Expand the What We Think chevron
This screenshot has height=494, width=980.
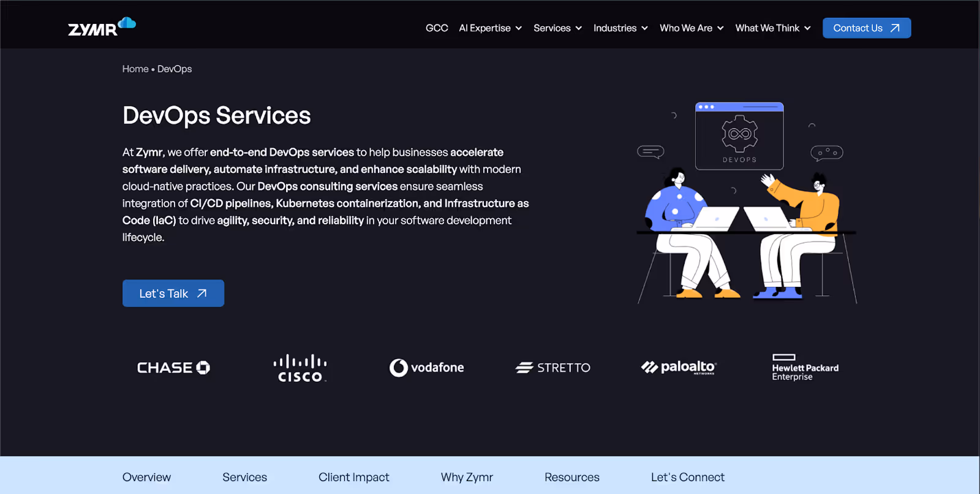pos(807,28)
